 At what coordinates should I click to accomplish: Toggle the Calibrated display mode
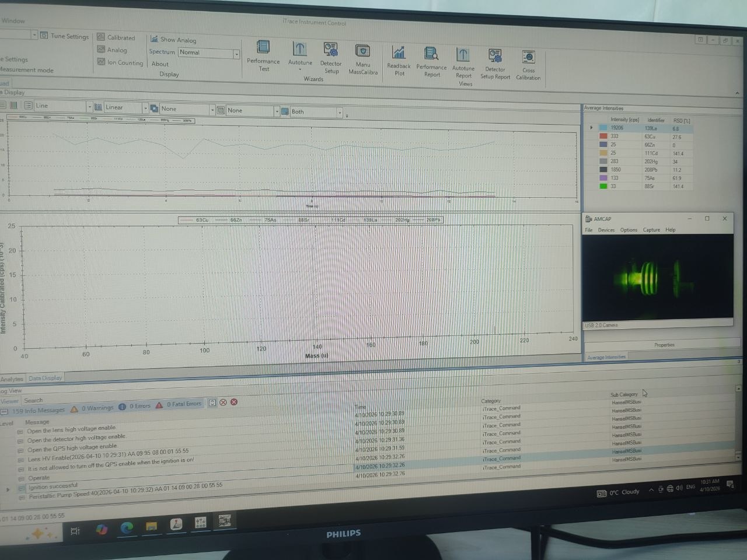tap(116, 37)
